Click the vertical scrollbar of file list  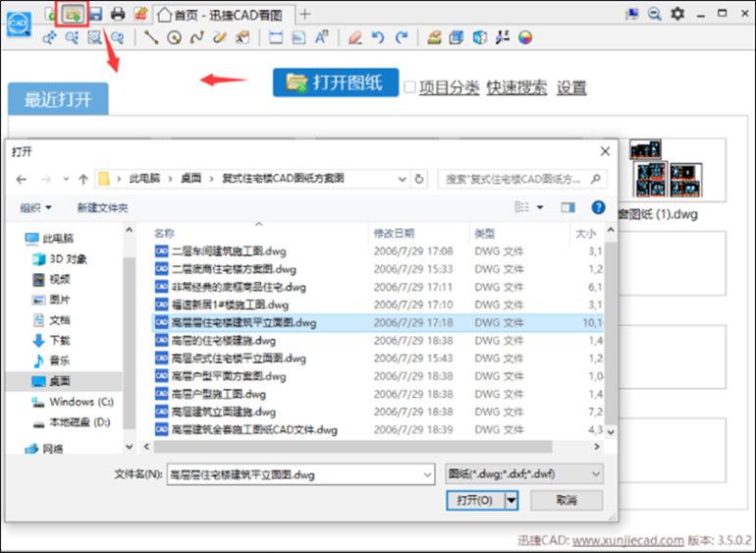click(611, 333)
